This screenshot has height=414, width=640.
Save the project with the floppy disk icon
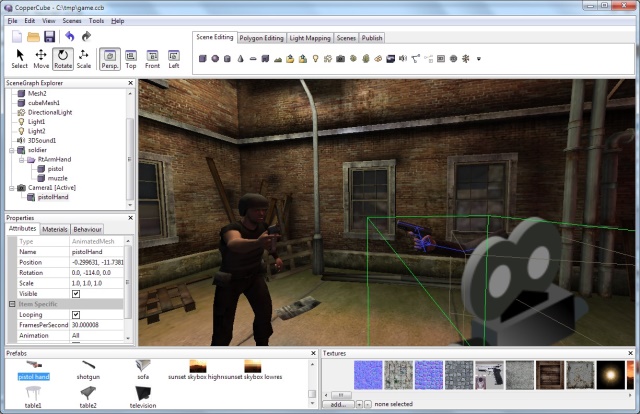(x=49, y=37)
